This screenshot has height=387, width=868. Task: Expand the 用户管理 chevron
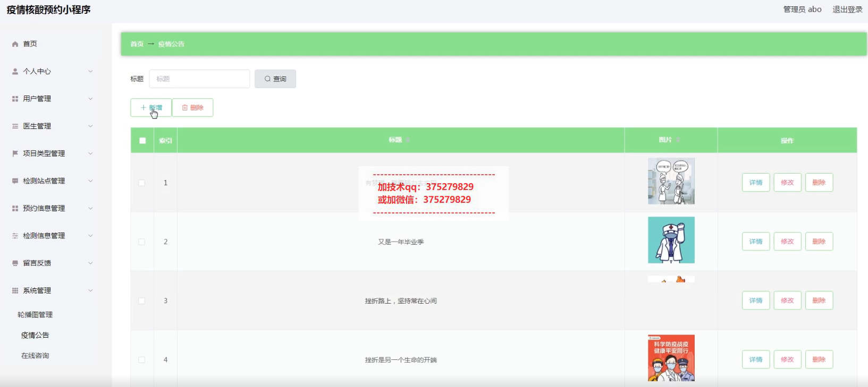(x=90, y=99)
